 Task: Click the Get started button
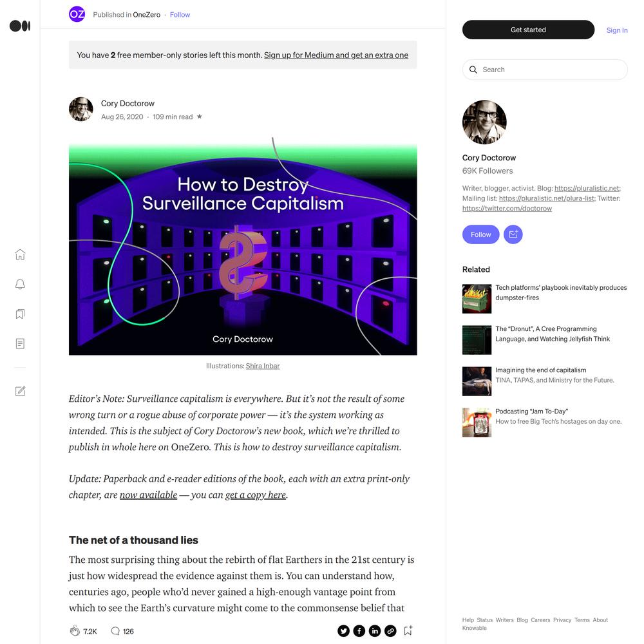click(x=528, y=30)
